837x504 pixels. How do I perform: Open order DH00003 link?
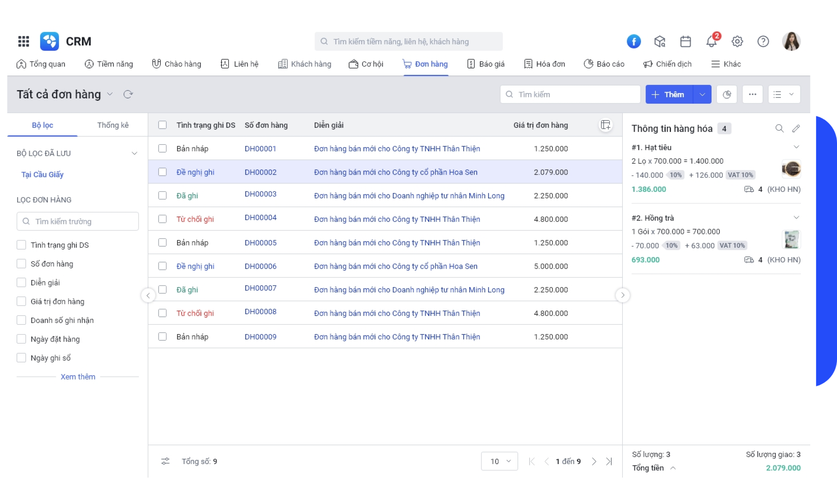pos(260,194)
